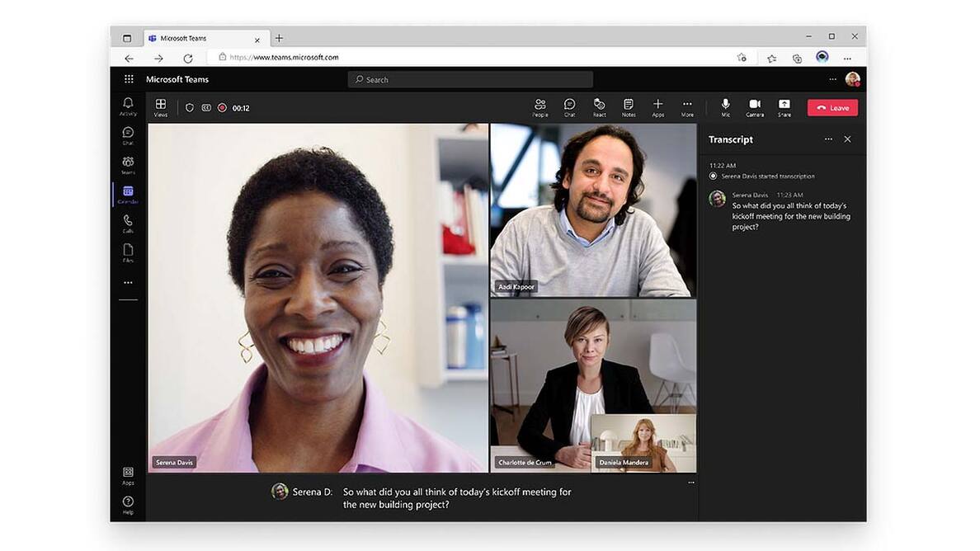Switch to the Microsoft Teams browser tab
This screenshot has height=551, width=980.
(x=198, y=39)
